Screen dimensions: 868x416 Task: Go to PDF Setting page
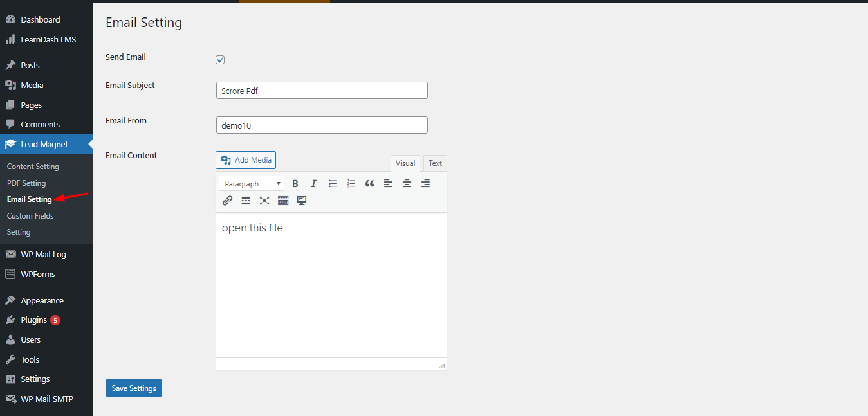coord(26,183)
